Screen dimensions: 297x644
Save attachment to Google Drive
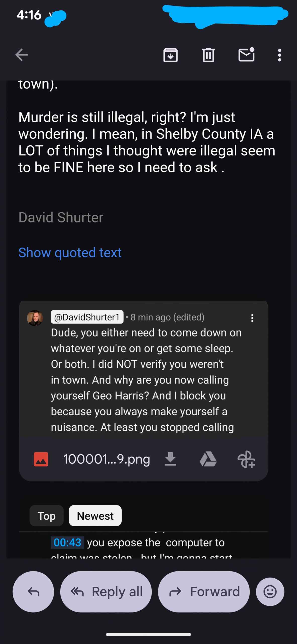(x=208, y=459)
